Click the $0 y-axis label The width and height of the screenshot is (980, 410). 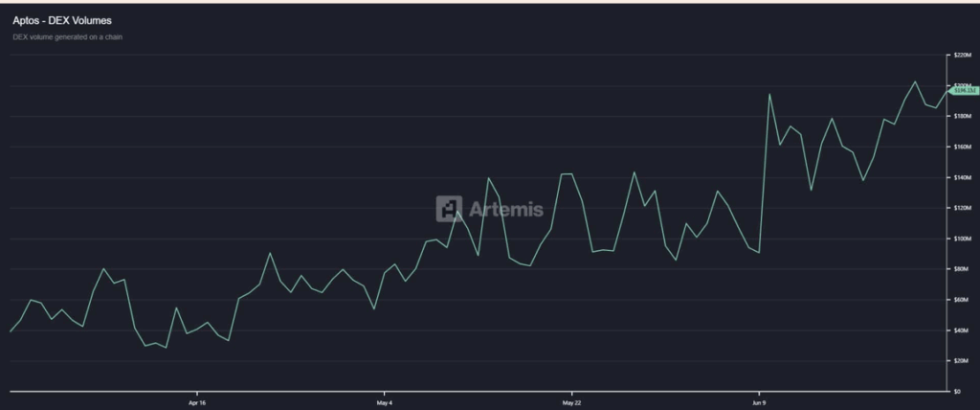[x=957, y=392]
